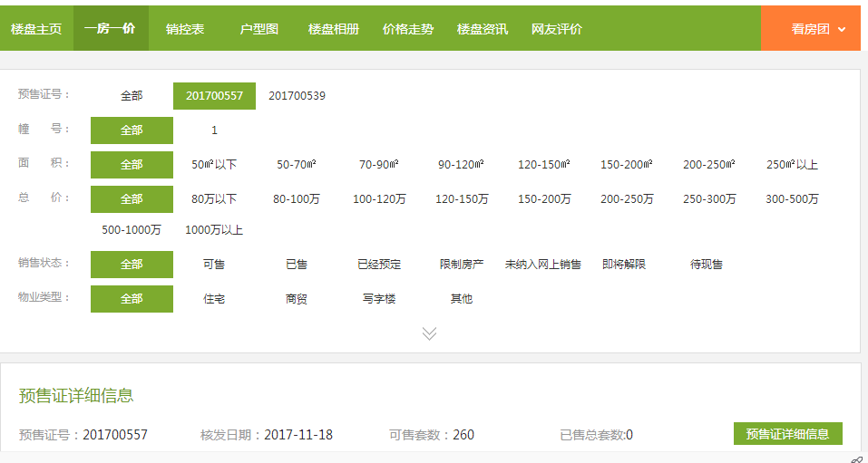Click the 预售证详细信息 green button
Viewport: 868px width, 463px height.
[787, 434]
